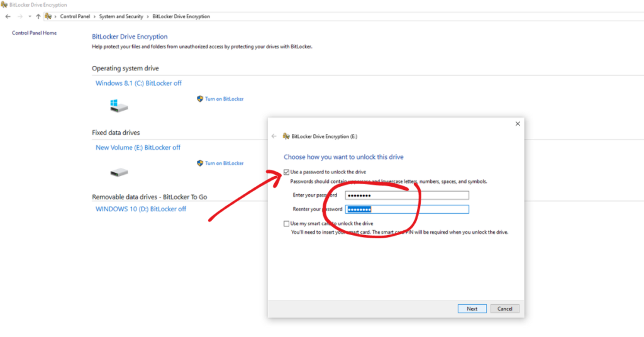This screenshot has height=337, width=644.
Task: Click Removable data drives - BitLocker To Go label
Action: click(x=150, y=197)
